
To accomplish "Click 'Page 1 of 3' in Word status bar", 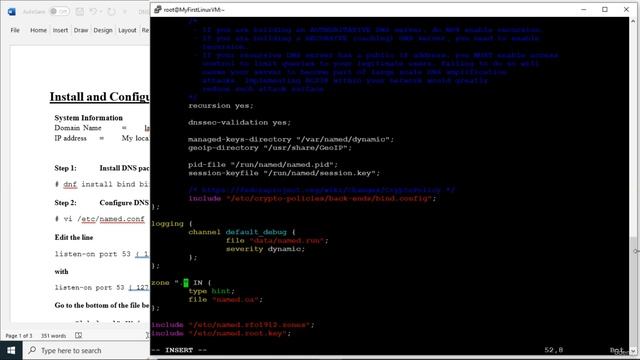I will pos(19,336).
